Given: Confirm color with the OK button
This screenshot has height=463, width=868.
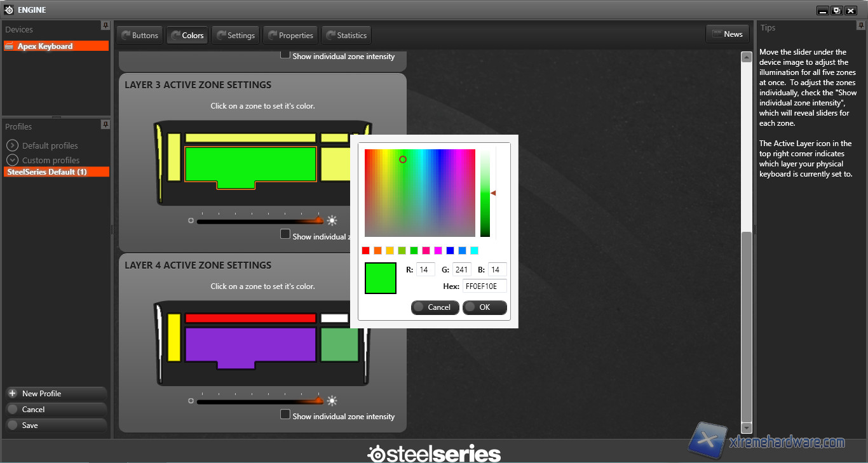Looking at the screenshot, I should pos(484,307).
